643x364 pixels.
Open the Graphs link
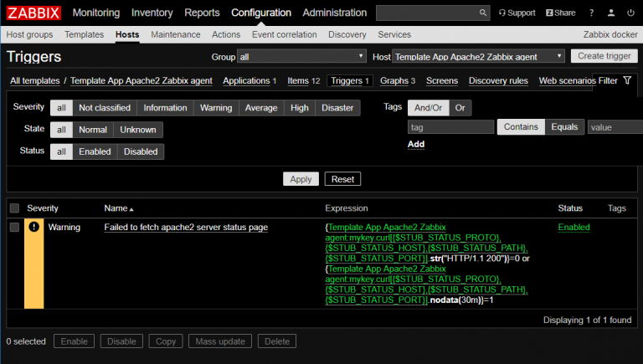[394, 81]
